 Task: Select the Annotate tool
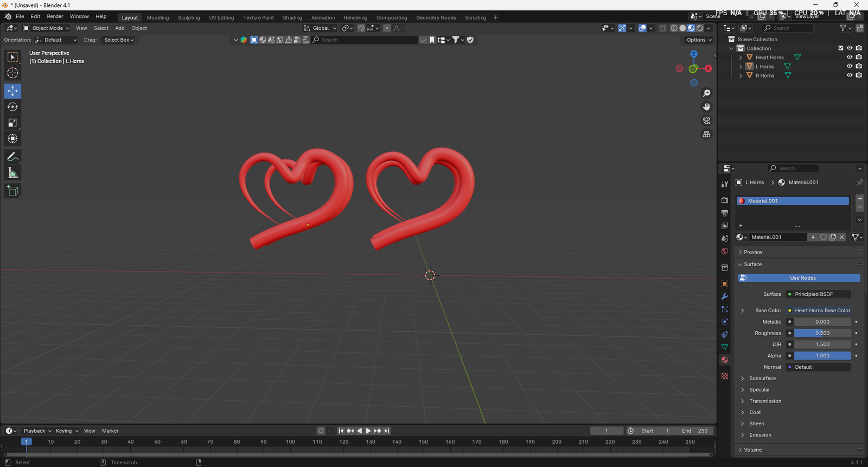click(x=12, y=157)
